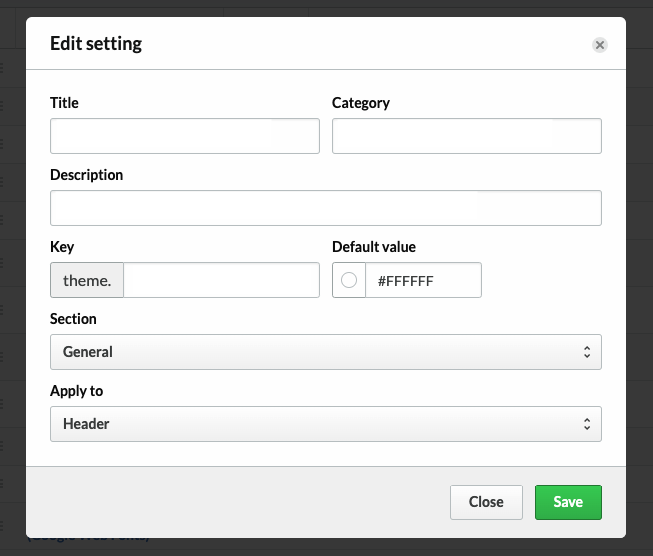Click the #FFFFFF hex value field

tap(424, 280)
